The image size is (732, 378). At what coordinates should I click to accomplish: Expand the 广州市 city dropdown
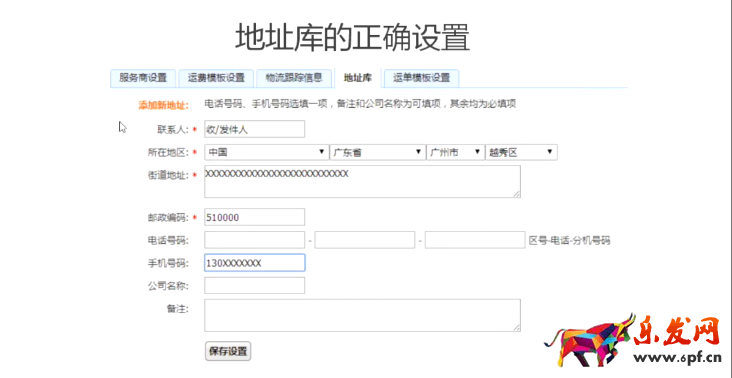point(455,152)
